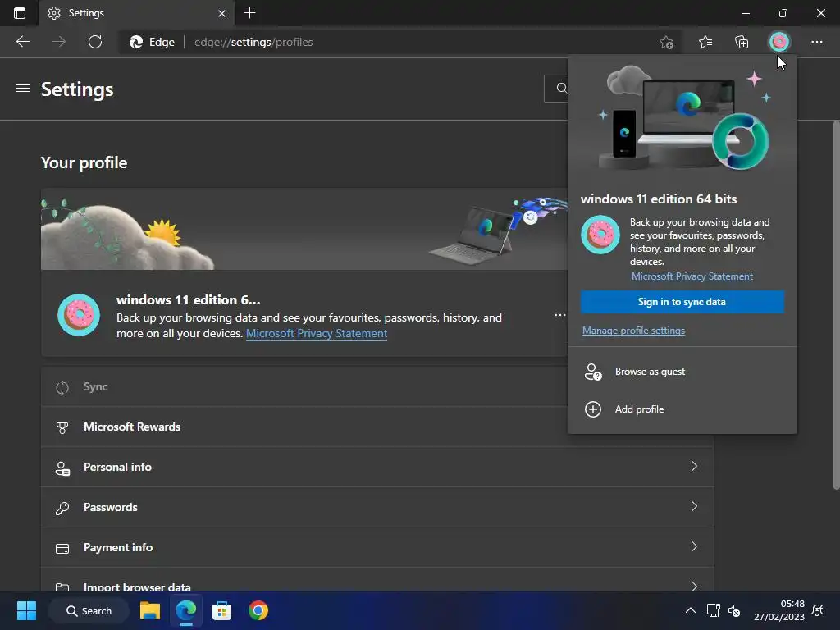
Task: Open the Payment info row
Action: pyautogui.click(x=377, y=547)
